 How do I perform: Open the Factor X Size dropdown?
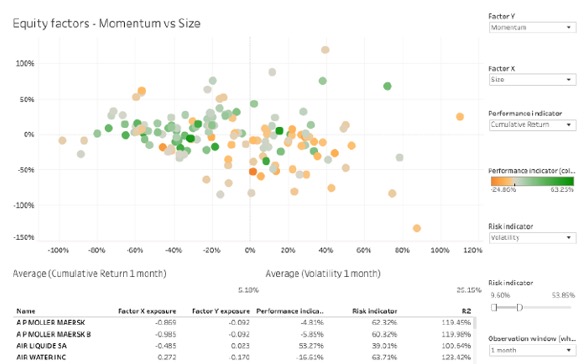[532, 80]
